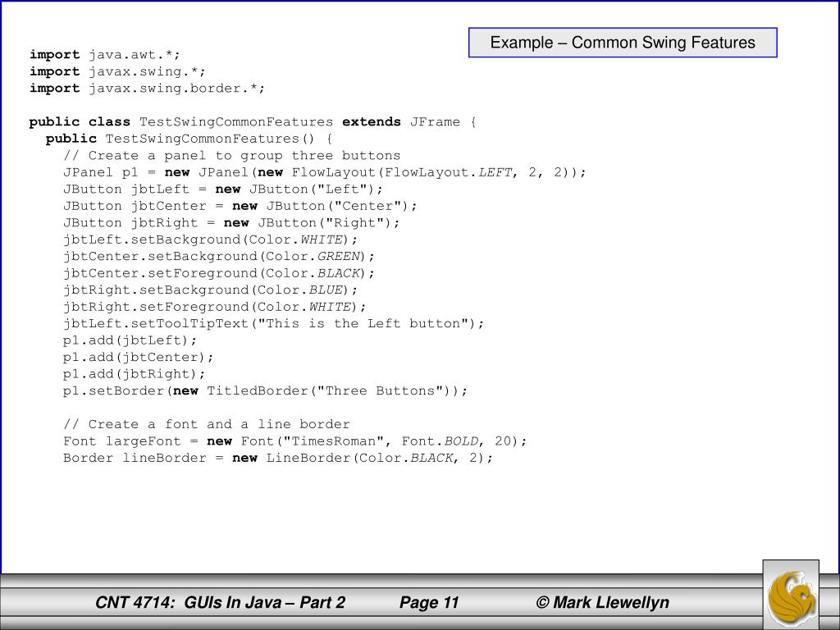
Task: Click the 'Page 11' footer label
Action: [429, 603]
